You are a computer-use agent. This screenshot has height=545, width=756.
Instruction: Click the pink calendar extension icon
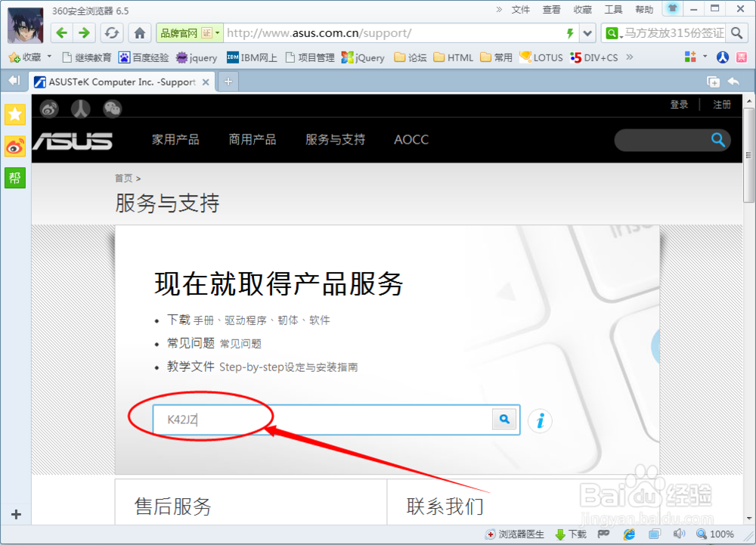tap(742, 57)
